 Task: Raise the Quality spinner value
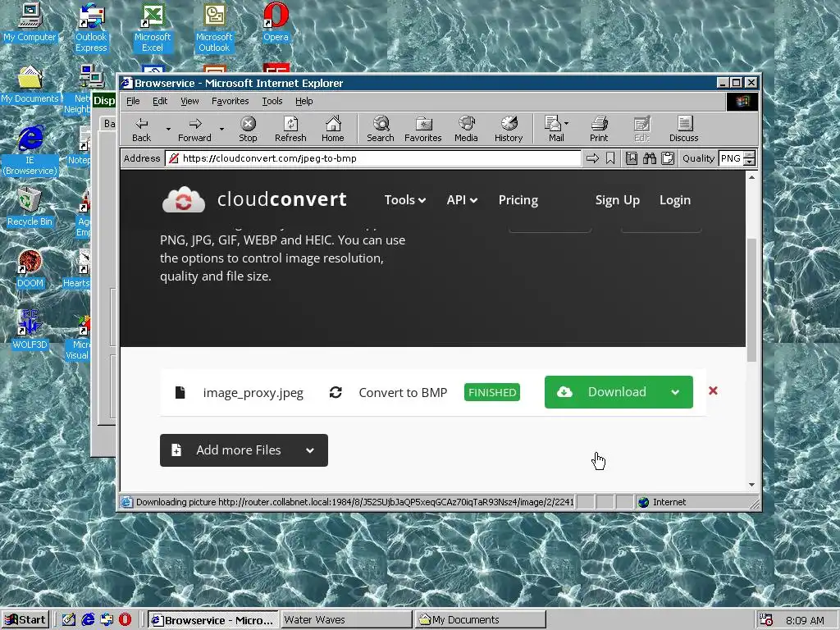(x=750, y=155)
